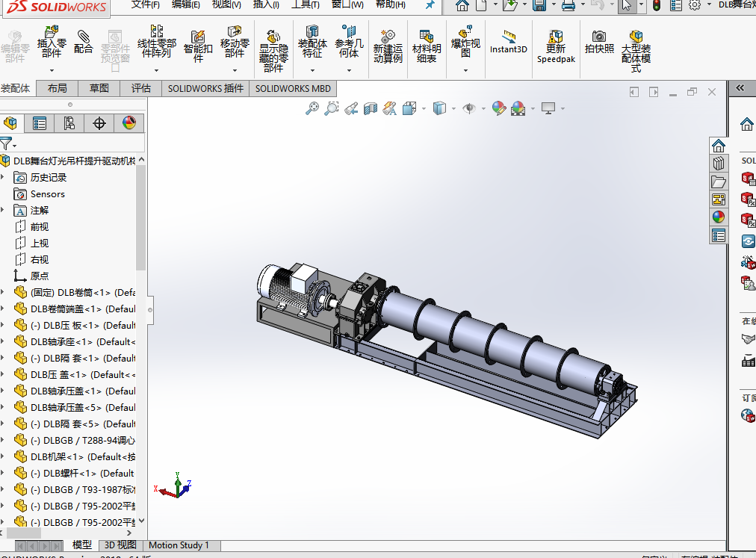Open the 文件(F) menu
756x558 pixels.
tap(145, 4)
